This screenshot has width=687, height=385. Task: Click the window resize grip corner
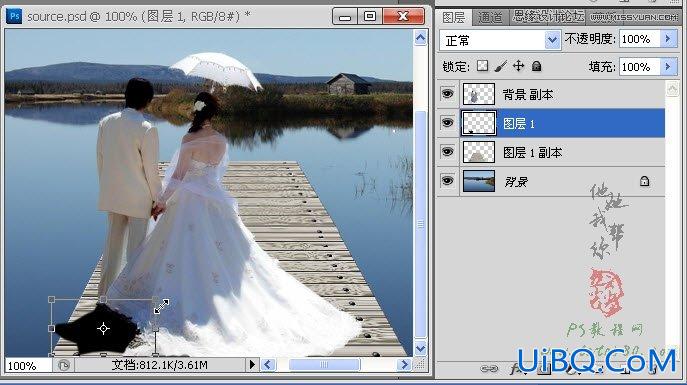[420, 364]
